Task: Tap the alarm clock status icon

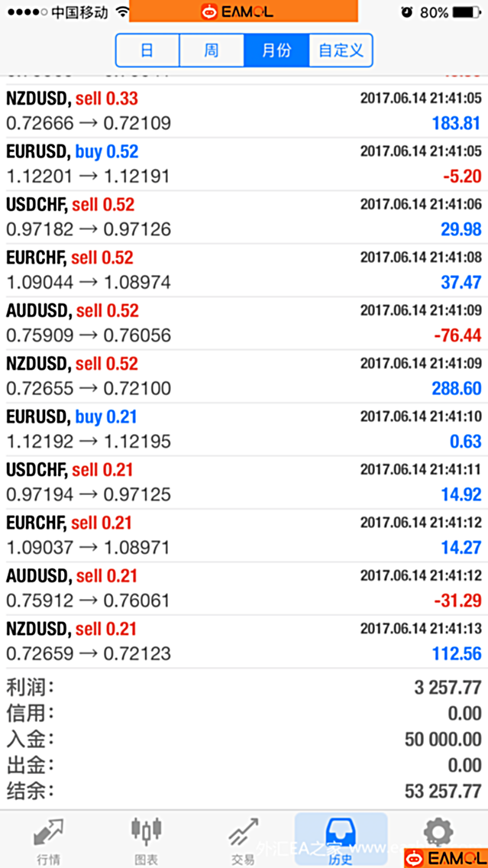Action: pyautogui.click(x=406, y=12)
